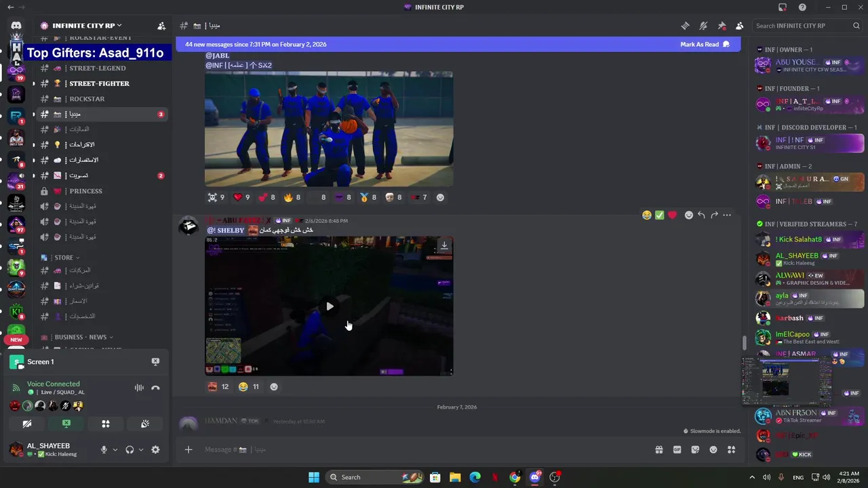Open the soundboard button in voice panel
868x488 pixels.
[145, 424]
